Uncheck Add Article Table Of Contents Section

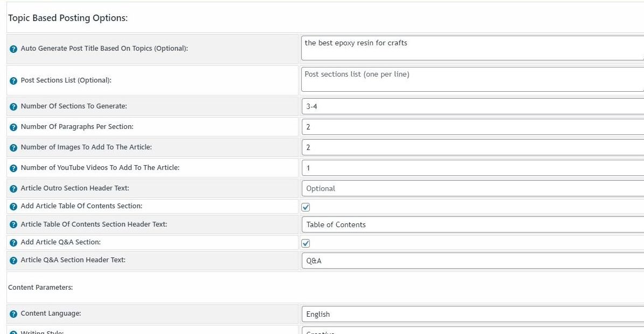click(306, 207)
